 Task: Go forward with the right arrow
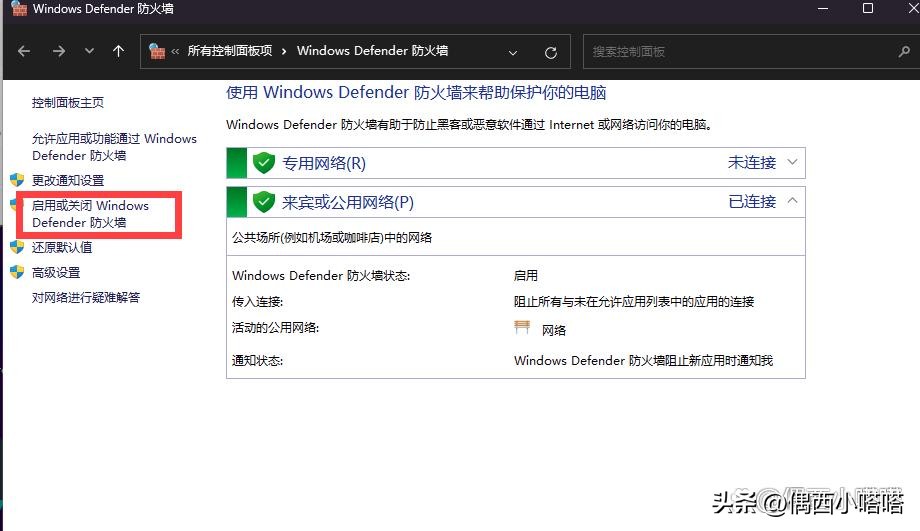[x=59, y=52]
